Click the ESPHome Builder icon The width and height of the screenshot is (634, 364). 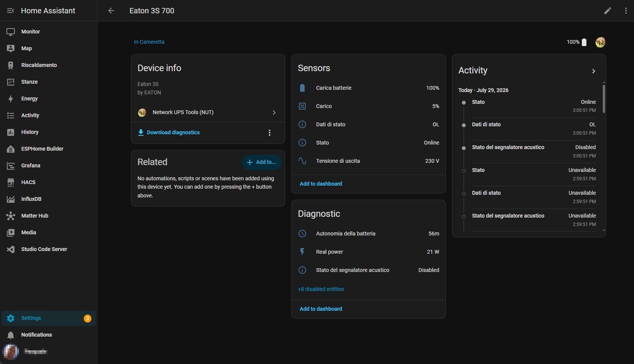[x=11, y=149]
